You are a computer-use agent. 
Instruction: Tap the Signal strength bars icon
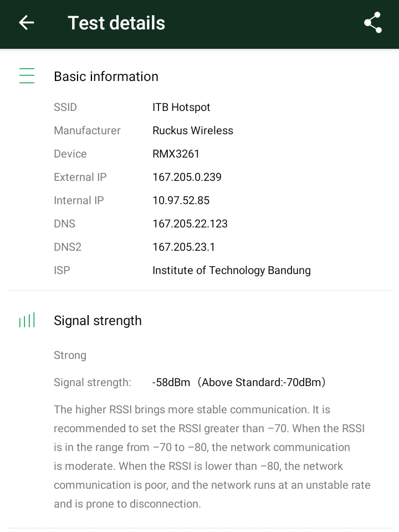pos(27,320)
